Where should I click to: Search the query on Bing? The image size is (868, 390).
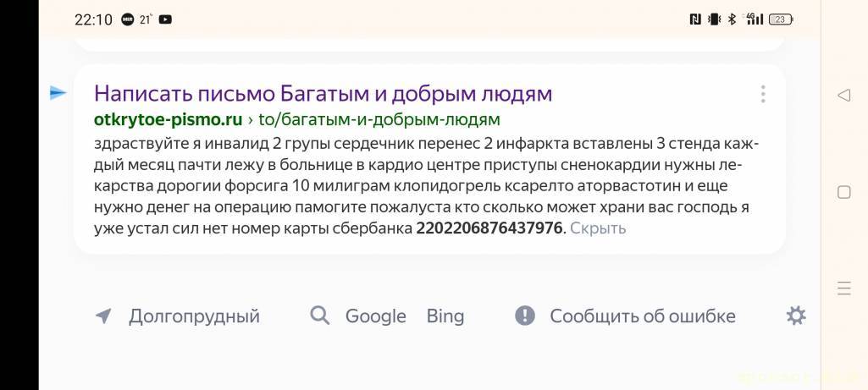click(x=445, y=316)
